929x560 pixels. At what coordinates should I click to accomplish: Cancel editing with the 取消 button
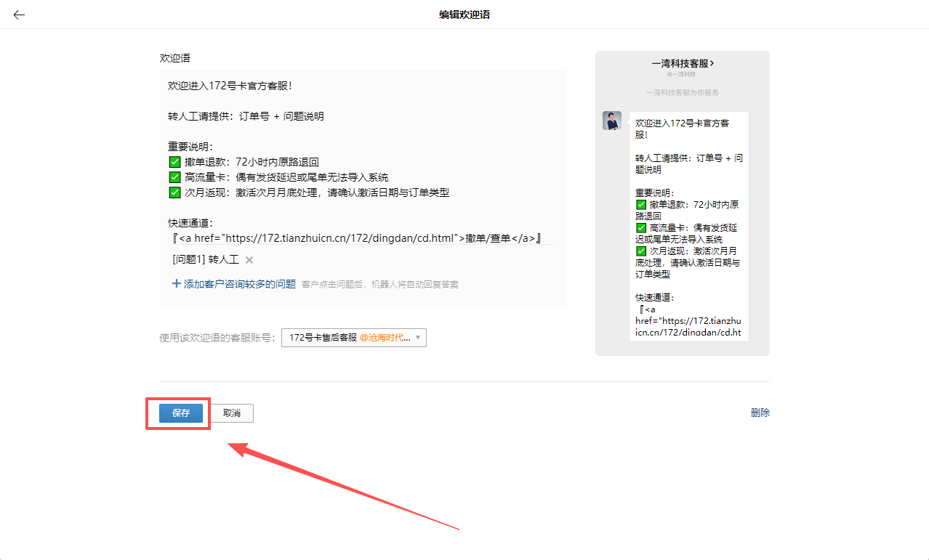232,413
